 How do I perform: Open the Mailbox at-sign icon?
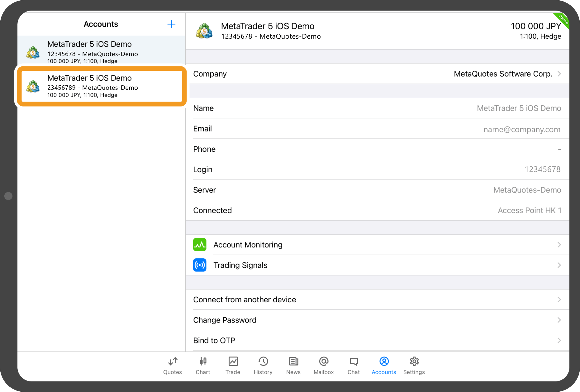(x=324, y=361)
